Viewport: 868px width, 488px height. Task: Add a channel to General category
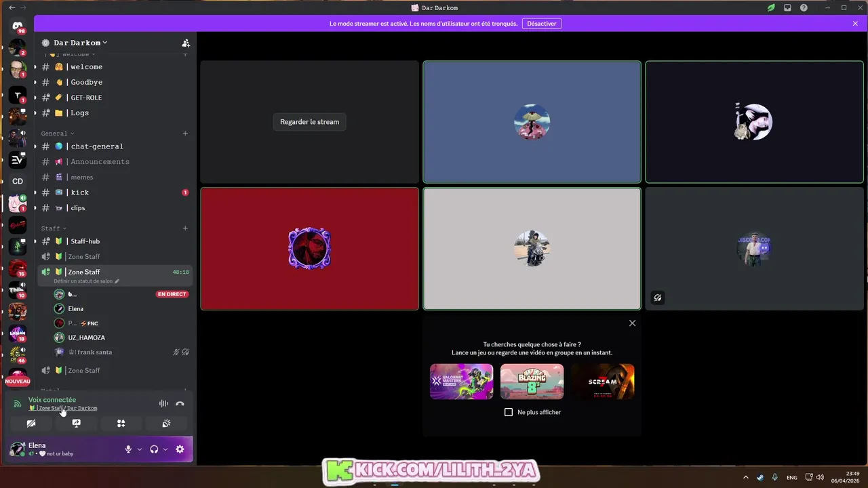click(185, 134)
